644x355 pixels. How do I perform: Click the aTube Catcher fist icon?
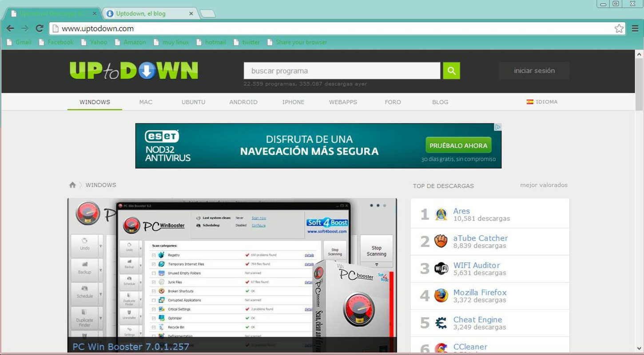click(x=441, y=241)
